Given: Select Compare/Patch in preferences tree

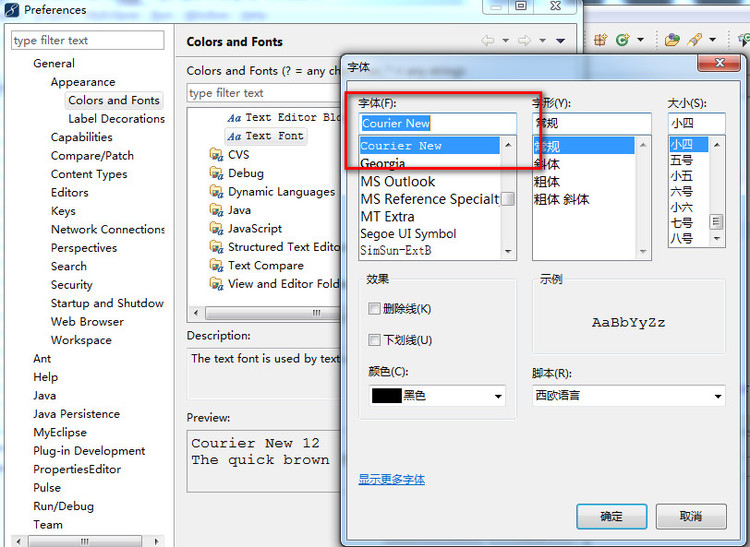Looking at the screenshot, I should tap(92, 156).
